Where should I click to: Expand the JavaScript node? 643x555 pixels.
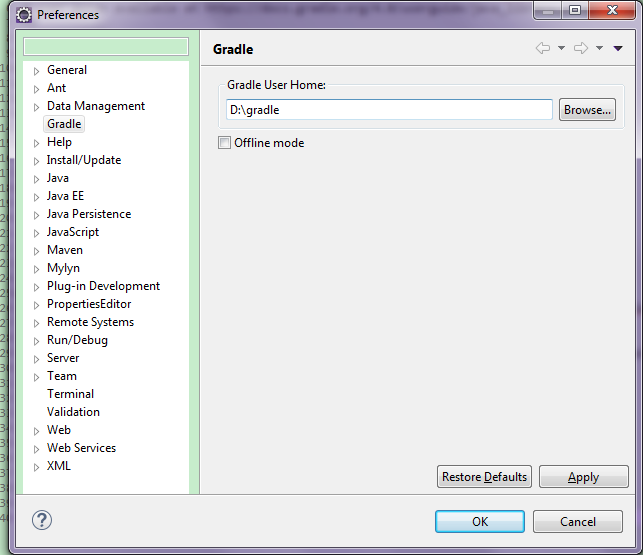point(36,233)
